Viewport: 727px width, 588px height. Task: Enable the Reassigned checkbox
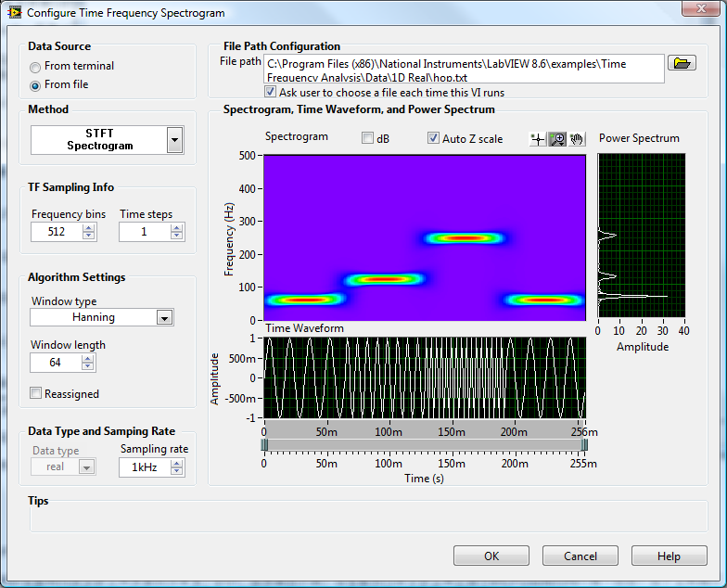coord(36,393)
